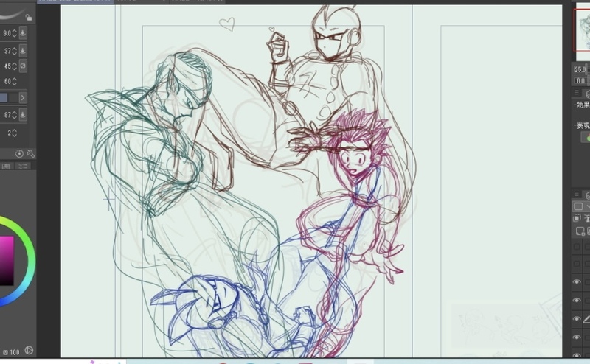Adjust the stepper arrows next to value 60

pos(14,81)
